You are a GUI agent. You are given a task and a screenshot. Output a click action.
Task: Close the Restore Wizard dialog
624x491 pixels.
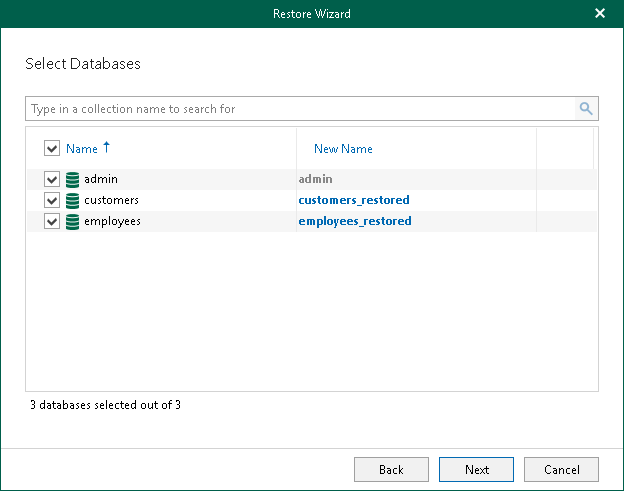[x=600, y=14]
